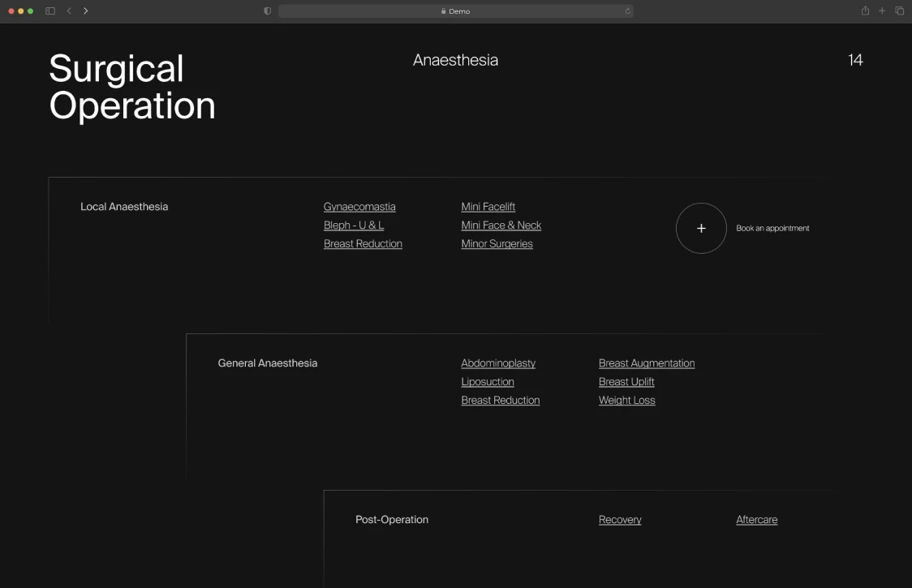Click the General Anaesthesia section label
Image resolution: width=912 pixels, height=588 pixels.
coord(268,363)
